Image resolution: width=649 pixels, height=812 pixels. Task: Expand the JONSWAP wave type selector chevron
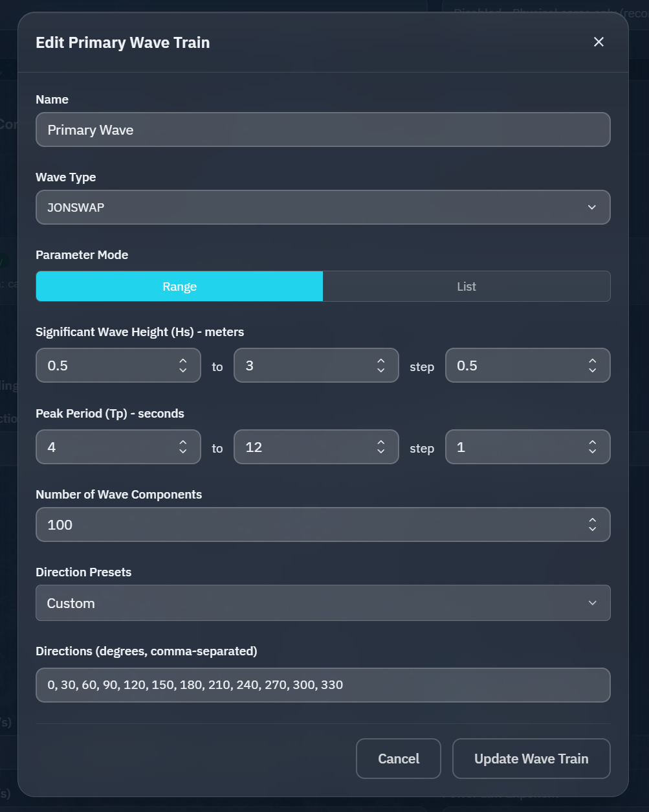pos(591,207)
